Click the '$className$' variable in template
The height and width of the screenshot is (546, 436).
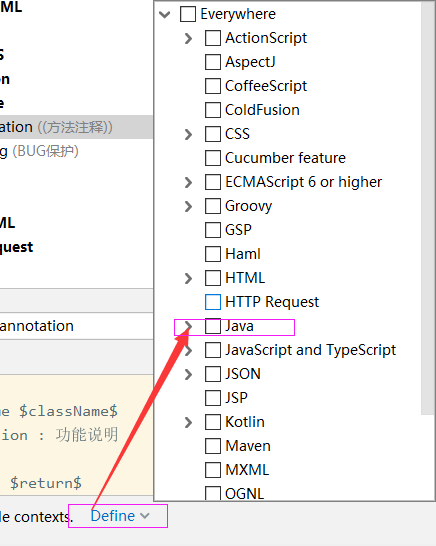click(x=68, y=411)
